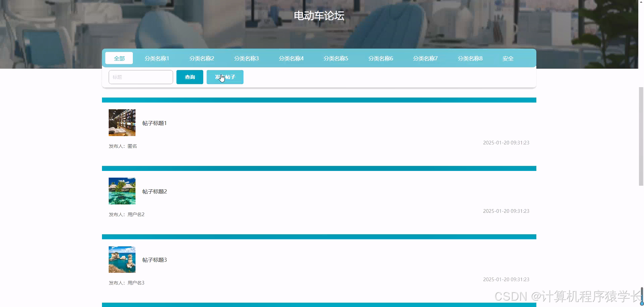The width and height of the screenshot is (644, 307).
Task: Open the library thumbnail of 帖子标题1
Action: click(122, 123)
